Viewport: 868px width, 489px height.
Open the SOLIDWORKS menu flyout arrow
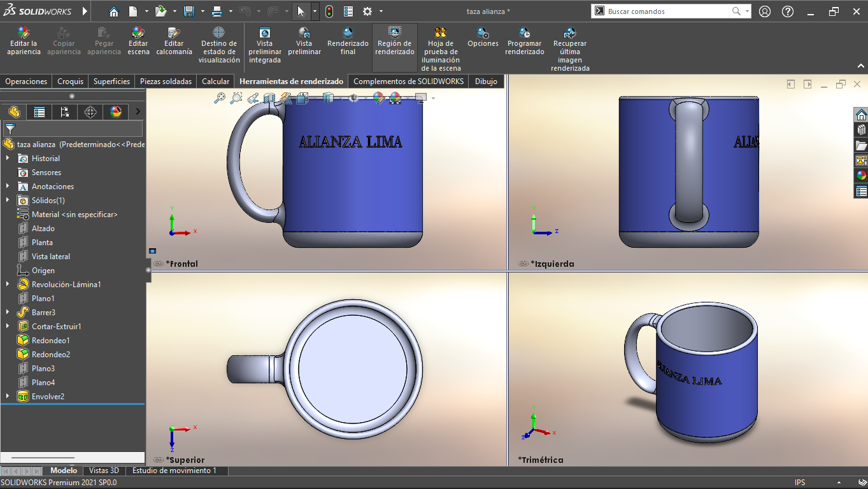point(85,11)
